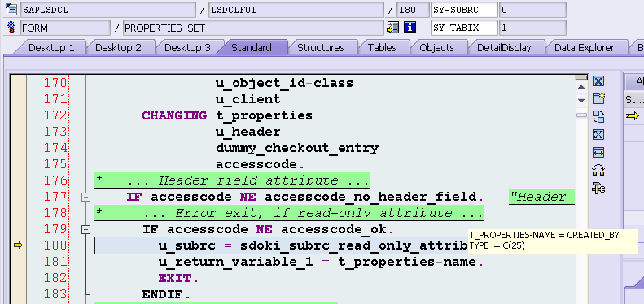
Task: Click line number 174
Action: point(55,148)
